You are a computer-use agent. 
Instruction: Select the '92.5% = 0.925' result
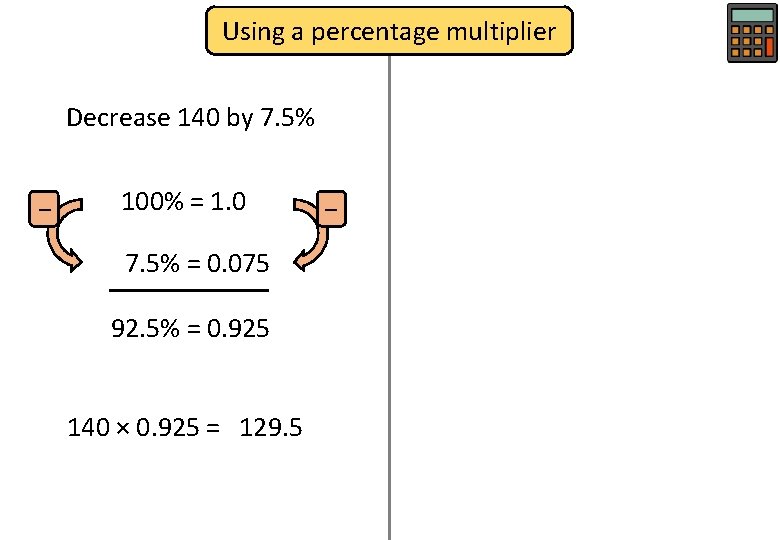click(x=190, y=328)
